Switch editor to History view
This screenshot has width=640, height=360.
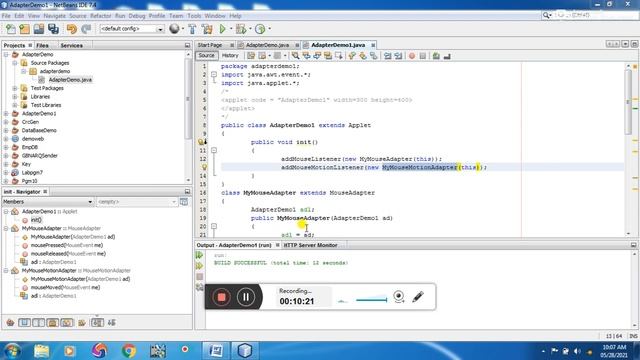230,56
